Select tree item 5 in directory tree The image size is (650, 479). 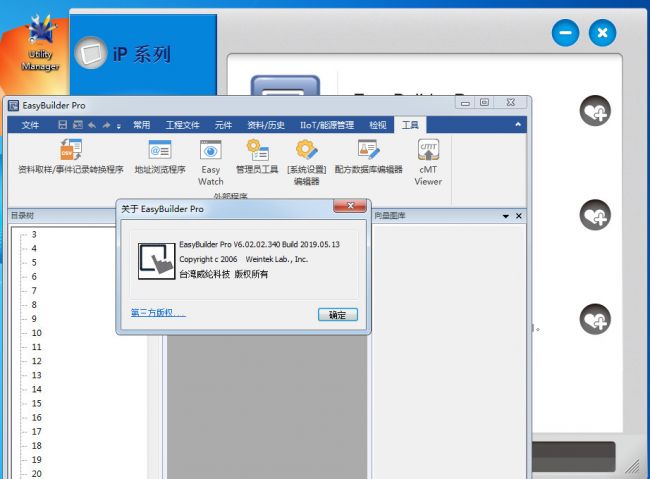click(x=34, y=263)
